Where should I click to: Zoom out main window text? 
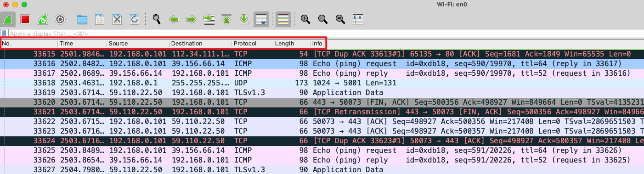click(x=323, y=19)
